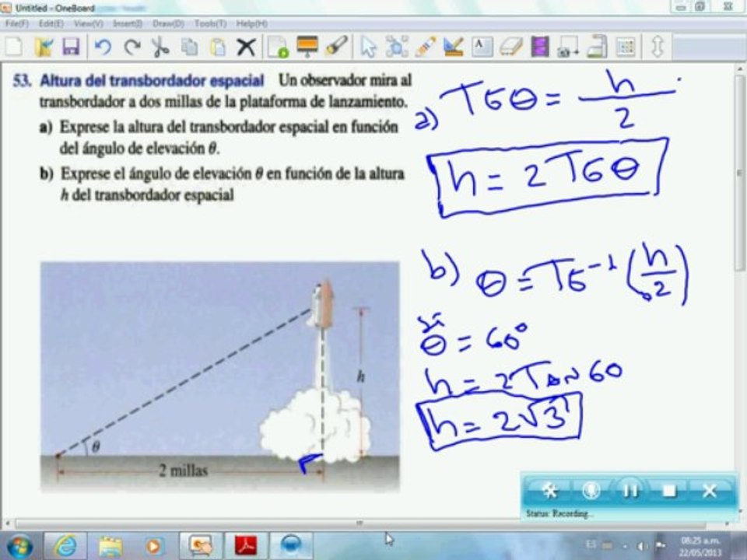747x560 pixels.
Task: Launch Internet Explorer from taskbar
Action: click(x=65, y=546)
